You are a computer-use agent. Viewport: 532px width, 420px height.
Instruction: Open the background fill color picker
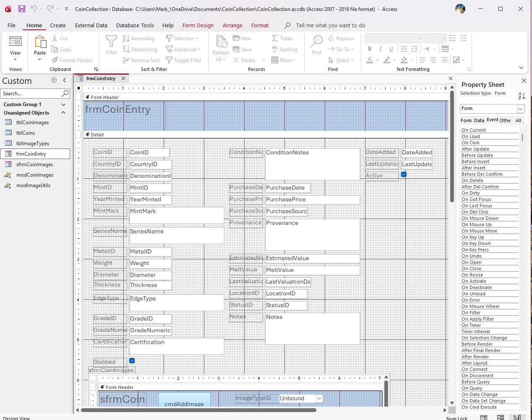pyautogui.click(x=412, y=60)
